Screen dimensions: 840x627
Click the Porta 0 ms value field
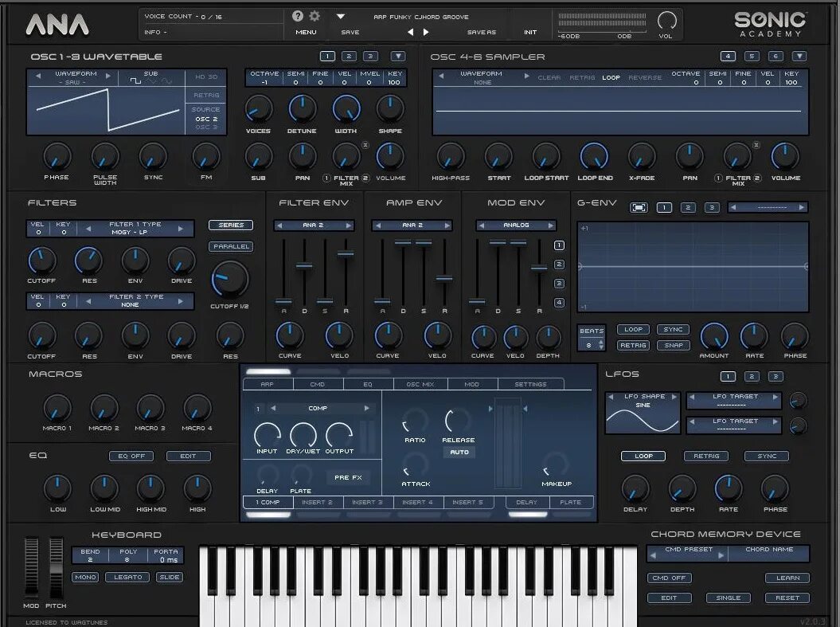click(x=168, y=559)
